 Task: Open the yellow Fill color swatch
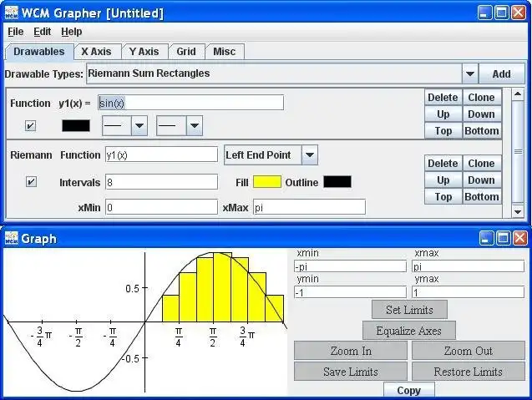pos(267,182)
